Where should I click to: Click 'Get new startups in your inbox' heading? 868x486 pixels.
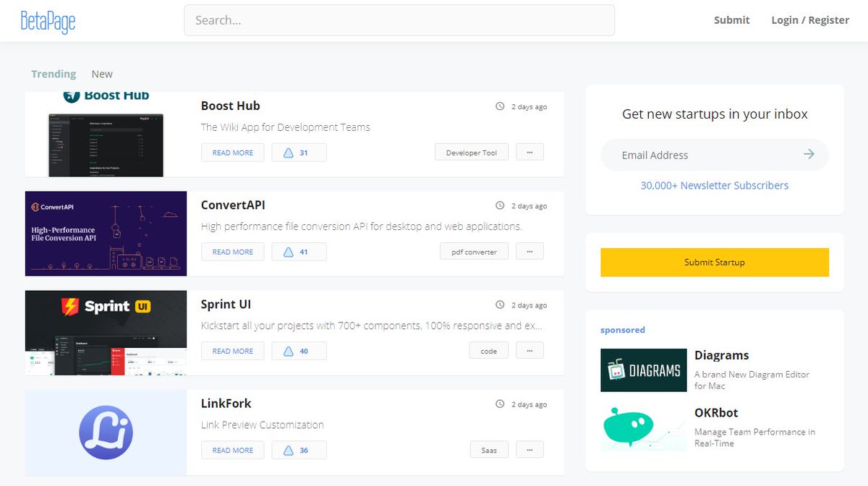[x=715, y=114]
